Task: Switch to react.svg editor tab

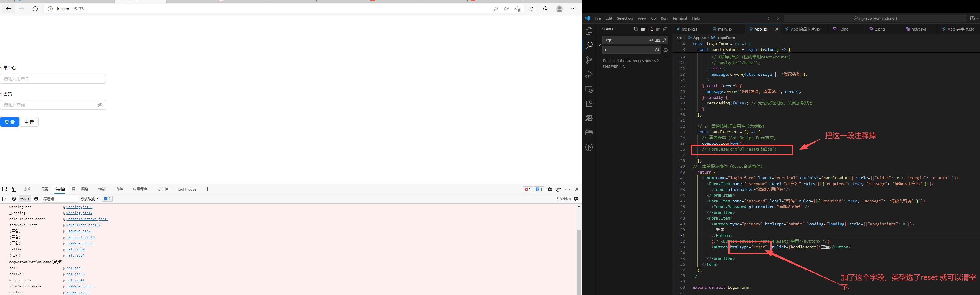Action: pos(918,29)
